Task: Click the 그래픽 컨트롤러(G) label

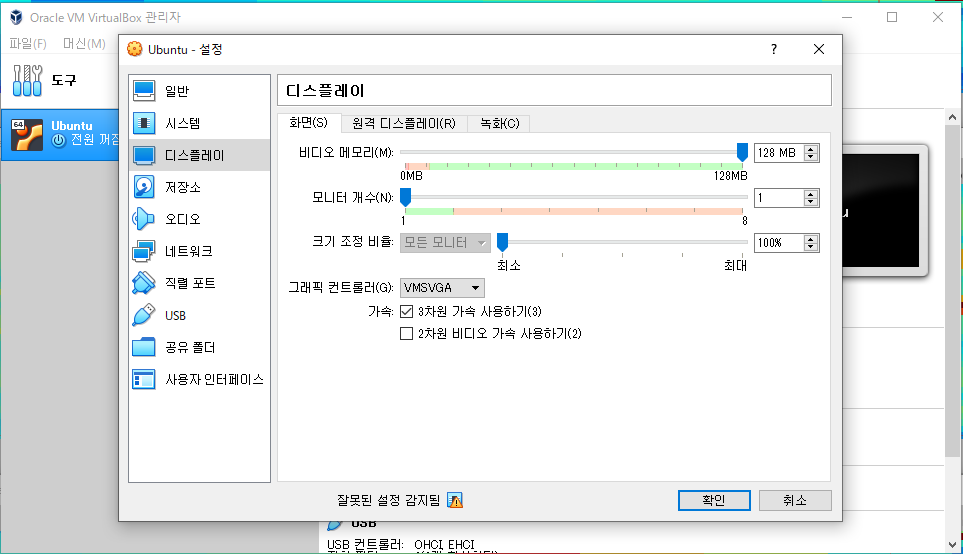Action: tap(341, 287)
